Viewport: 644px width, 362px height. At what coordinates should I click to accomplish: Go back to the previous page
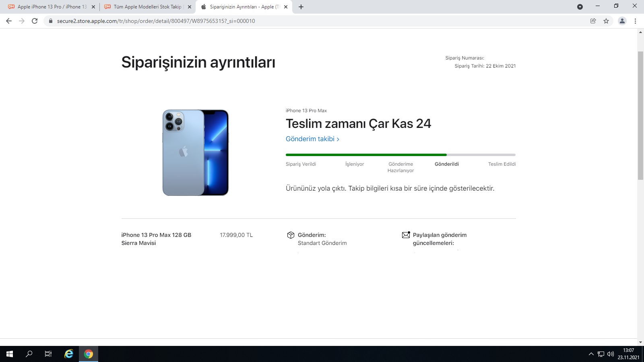[x=9, y=21]
